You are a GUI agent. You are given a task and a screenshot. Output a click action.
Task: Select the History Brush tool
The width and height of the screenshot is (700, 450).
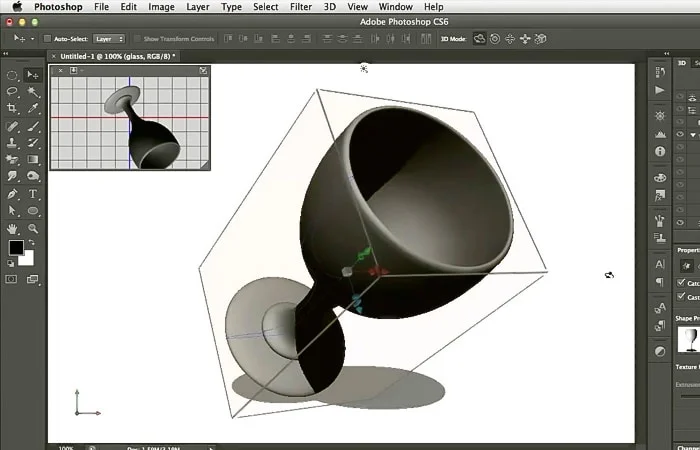[33, 143]
